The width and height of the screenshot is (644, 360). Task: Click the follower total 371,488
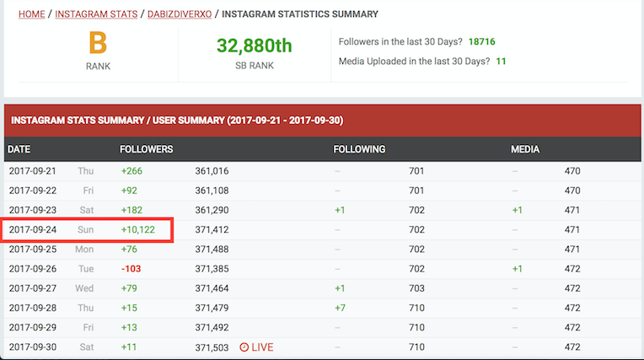click(212, 249)
